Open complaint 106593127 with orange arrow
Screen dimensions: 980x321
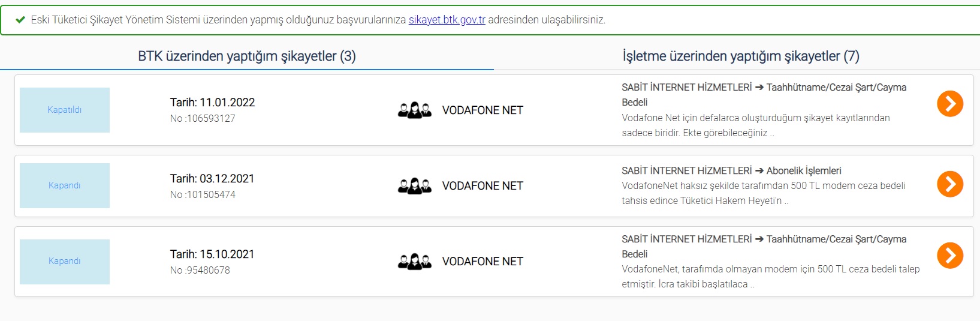coord(949,104)
